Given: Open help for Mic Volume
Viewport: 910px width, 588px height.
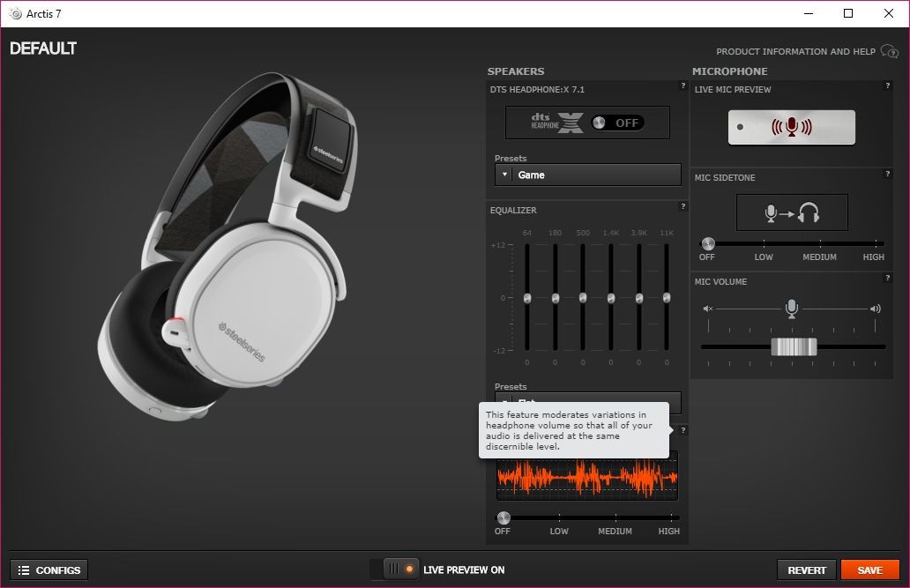Looking at the screenshot, I should click(x=887, y=278).
